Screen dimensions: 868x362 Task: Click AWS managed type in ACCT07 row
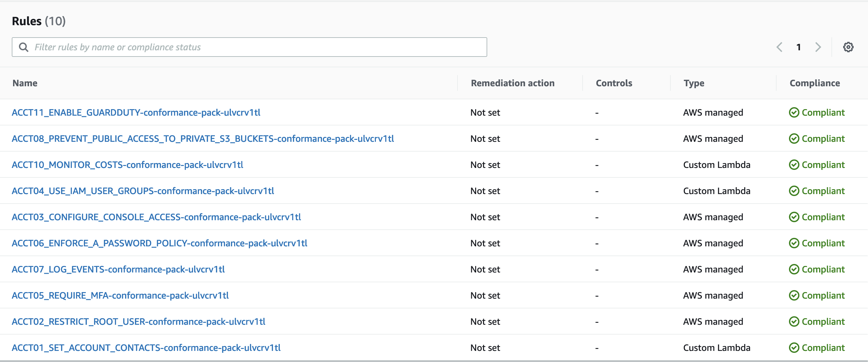pyautogui.click(x=713, y=269)
